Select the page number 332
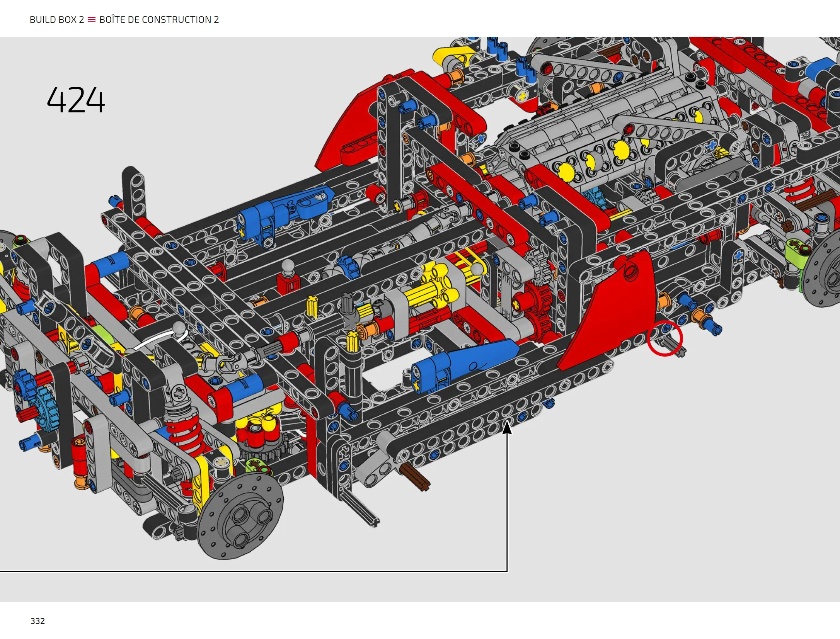Viewport: 840px width, 639px height. click(37, 621)
